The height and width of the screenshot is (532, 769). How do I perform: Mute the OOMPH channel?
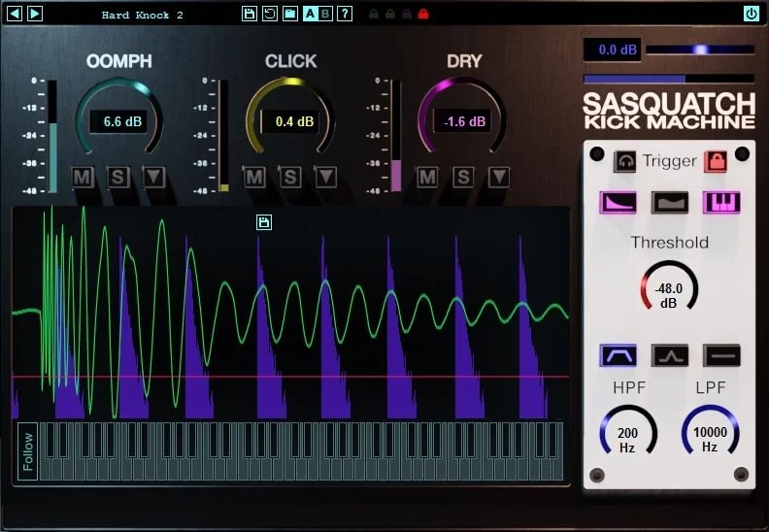[83, 177]
